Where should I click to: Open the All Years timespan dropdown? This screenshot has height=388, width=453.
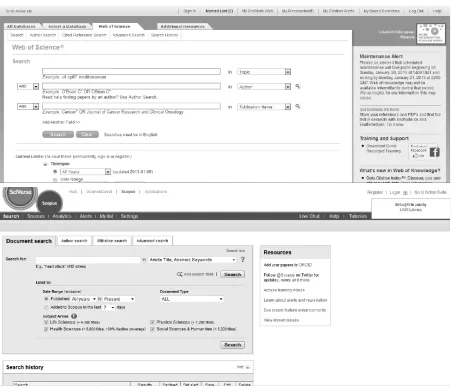tap(85, 172)
